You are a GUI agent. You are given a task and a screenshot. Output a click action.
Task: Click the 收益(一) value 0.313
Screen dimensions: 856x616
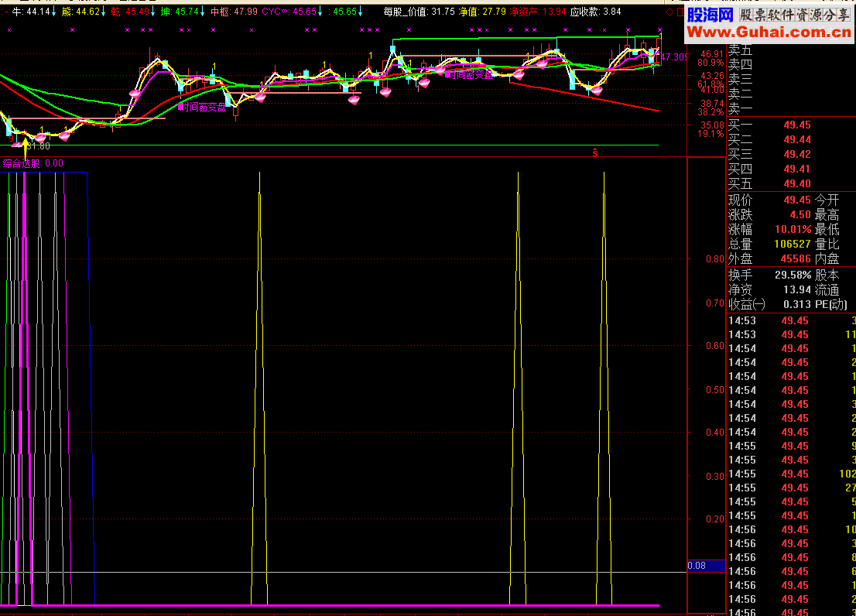tap(797, 304)
